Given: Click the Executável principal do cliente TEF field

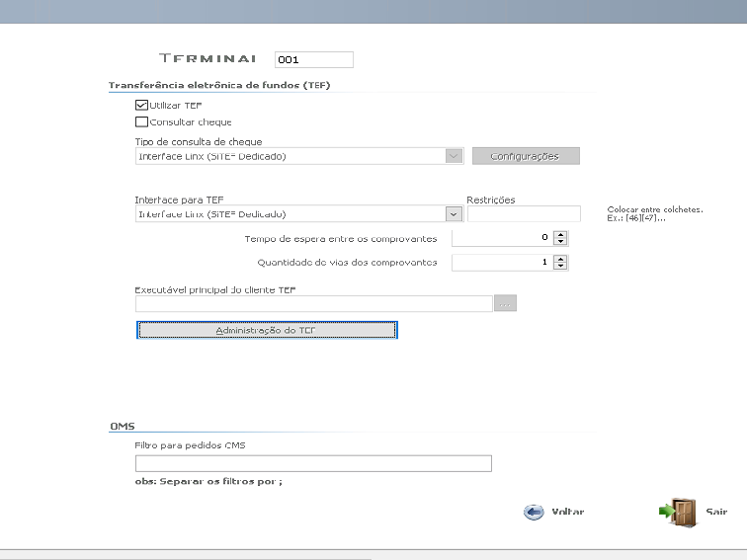Looking at the screenshot, I should [313, 304].
